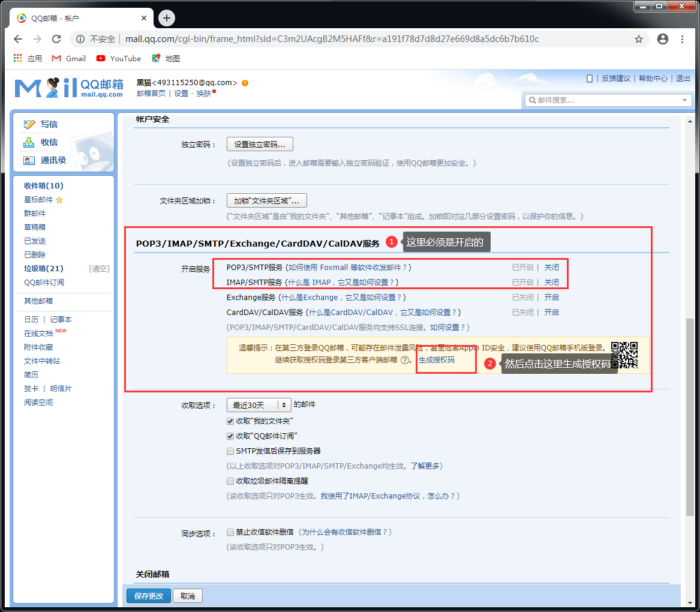
Task: Click the orange warning icon beside email address
Action: tap(245, 83)
